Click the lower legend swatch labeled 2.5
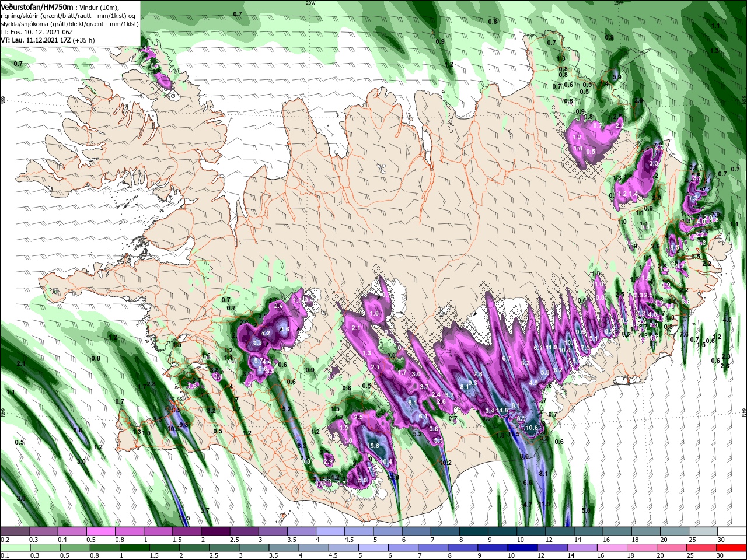The height and width of the screenshot is (560, 747). tap(224, 547)
